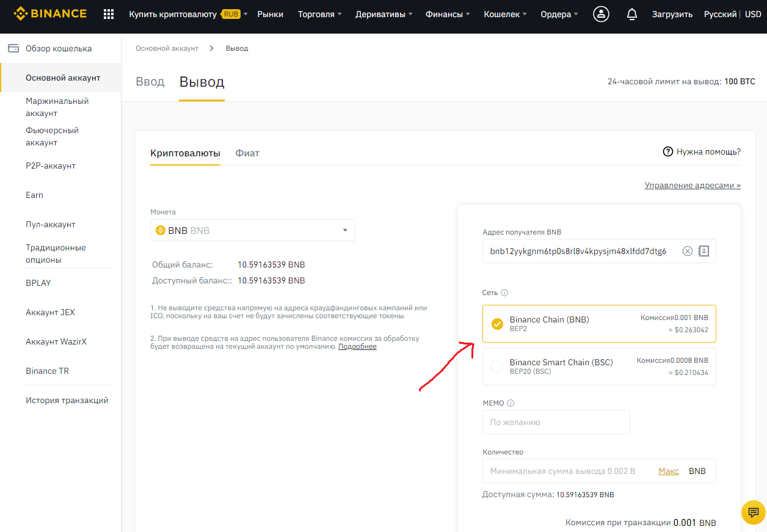This screenshot has width=767, height=532.
Task: Open the Кошелек dropdown menu
Action: pos(505,14)
